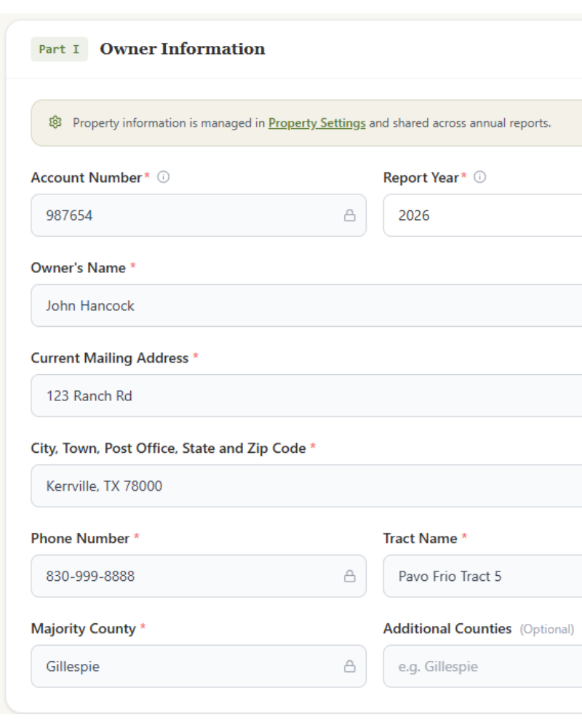Click the Phone Number field 830-999-8888

(x=199, y=576)
